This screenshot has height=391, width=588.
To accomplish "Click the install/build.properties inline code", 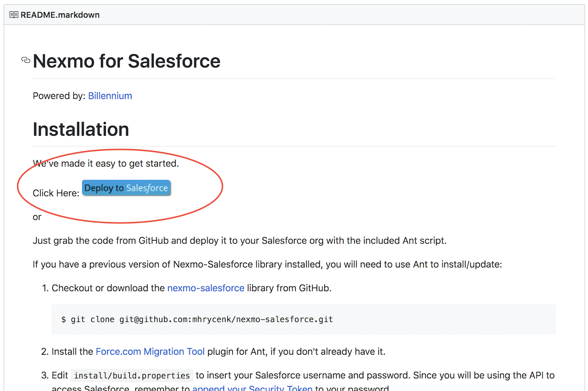I will click(x=132, y=376).
